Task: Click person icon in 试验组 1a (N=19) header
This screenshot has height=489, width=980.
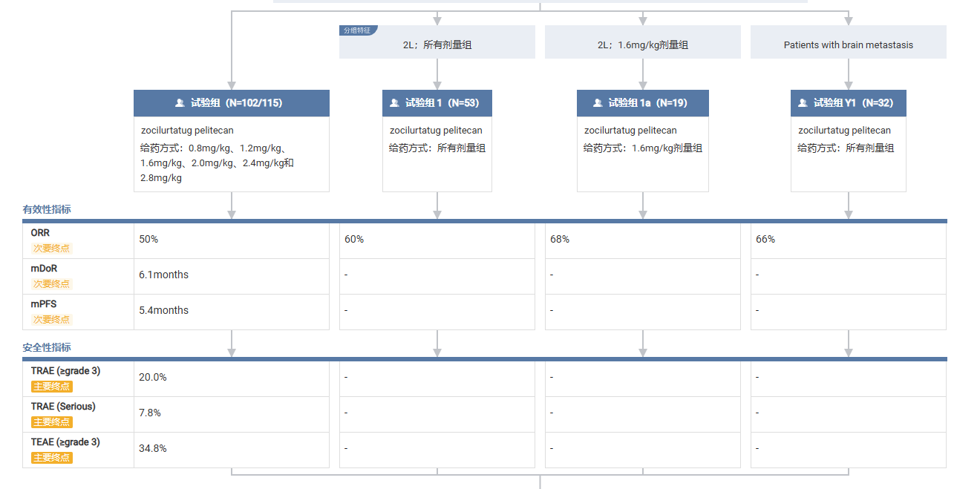Action: click(598, 103)
